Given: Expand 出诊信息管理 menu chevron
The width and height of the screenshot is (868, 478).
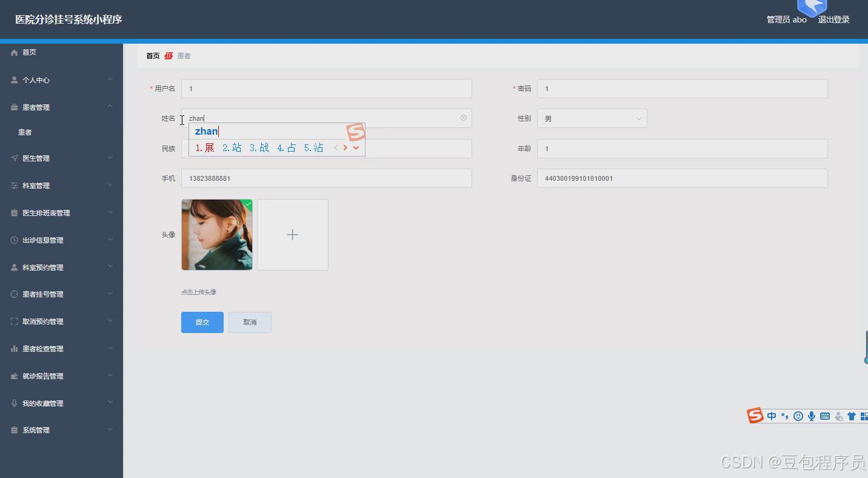Looking at the screenshot, I should tap(110, 240).
